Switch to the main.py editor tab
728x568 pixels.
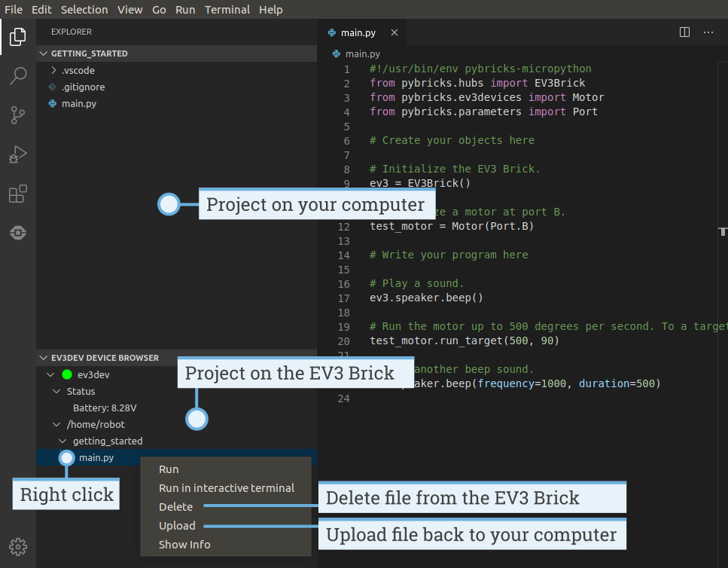[x=358, y=33]
